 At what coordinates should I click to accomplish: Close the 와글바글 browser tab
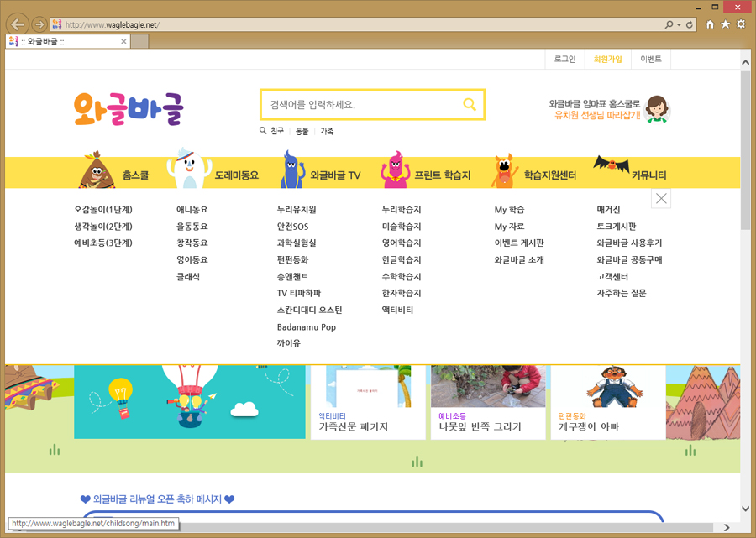pos(123,41)
